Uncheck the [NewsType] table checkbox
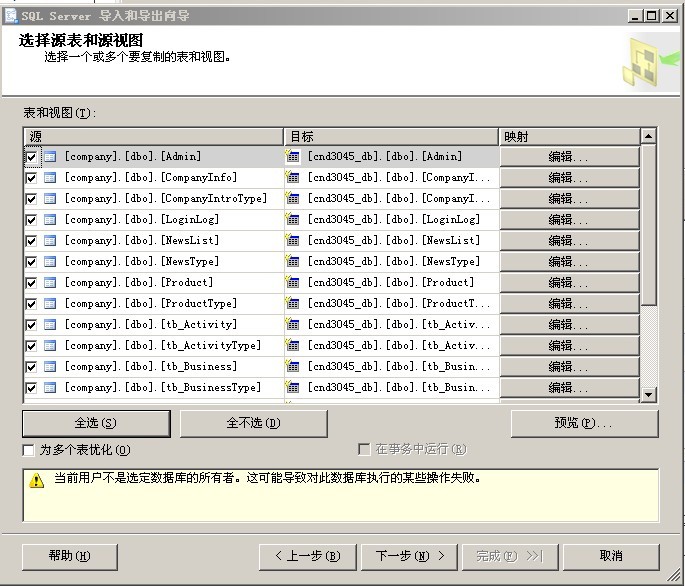This screenshot has height=586, width=685. [31, 262]
